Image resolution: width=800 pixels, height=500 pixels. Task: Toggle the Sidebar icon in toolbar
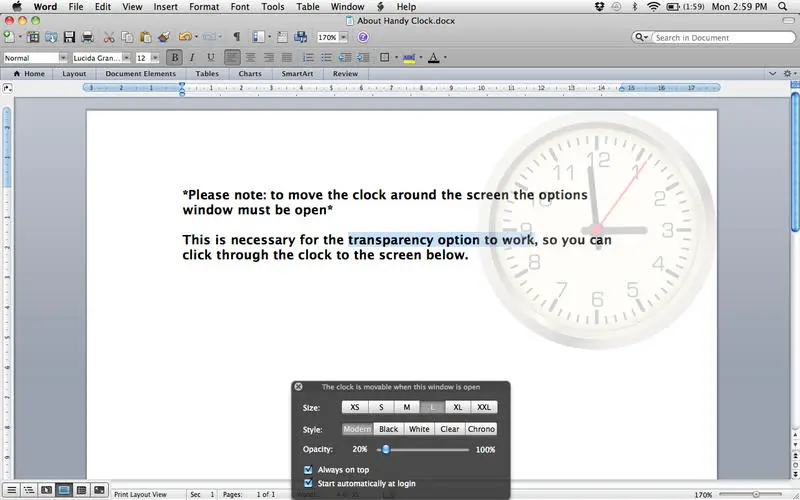coord(258,37)
